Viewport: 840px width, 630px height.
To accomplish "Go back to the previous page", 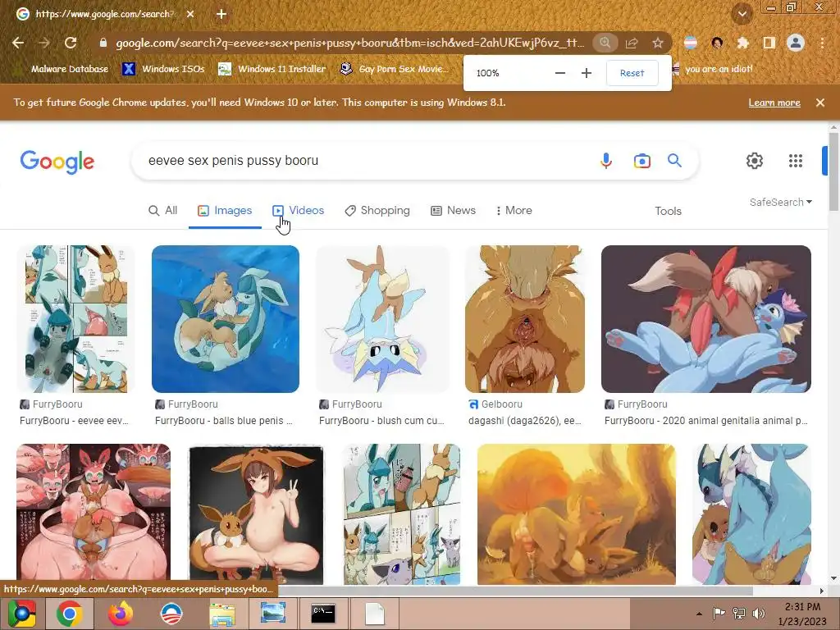I will pos(18,43).
